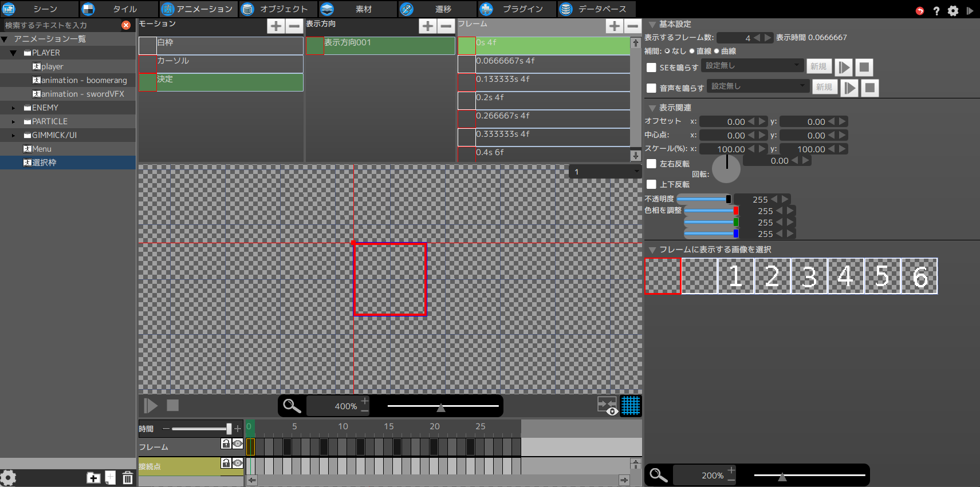Add a frame with the plus button

click(615, 26)
